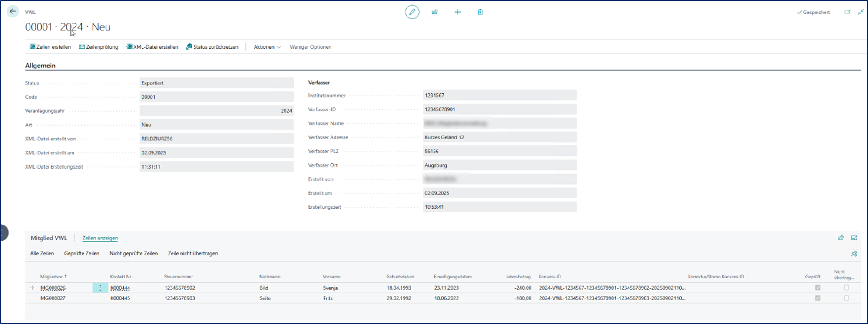Select the Geprüfte Zeilen filter
This screenshot has height=324, width=868.
click(82, 254)
